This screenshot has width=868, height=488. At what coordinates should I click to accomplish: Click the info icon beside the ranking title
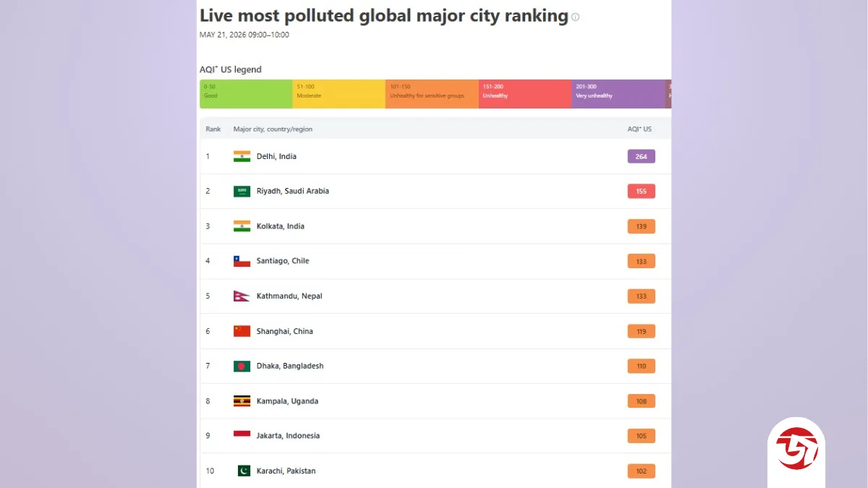pyautogui.click(x=576, y=17)
